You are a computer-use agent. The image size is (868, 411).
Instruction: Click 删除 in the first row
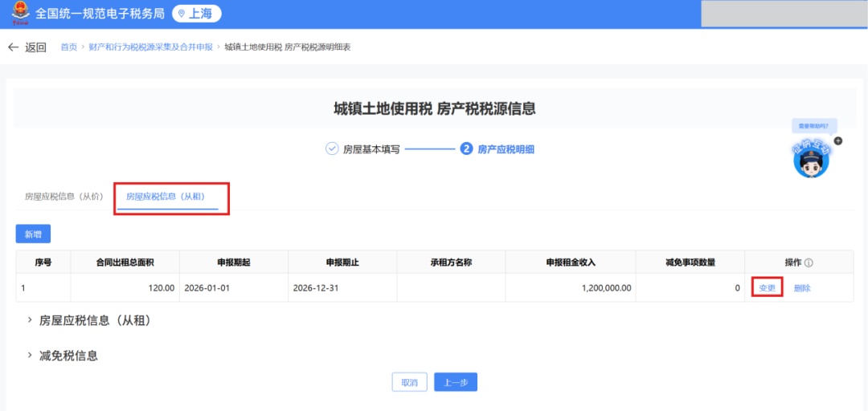[802, 288]
